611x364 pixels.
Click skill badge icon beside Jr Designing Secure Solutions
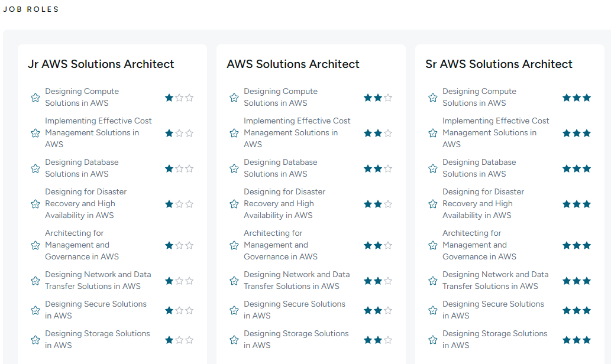[35, 310]
